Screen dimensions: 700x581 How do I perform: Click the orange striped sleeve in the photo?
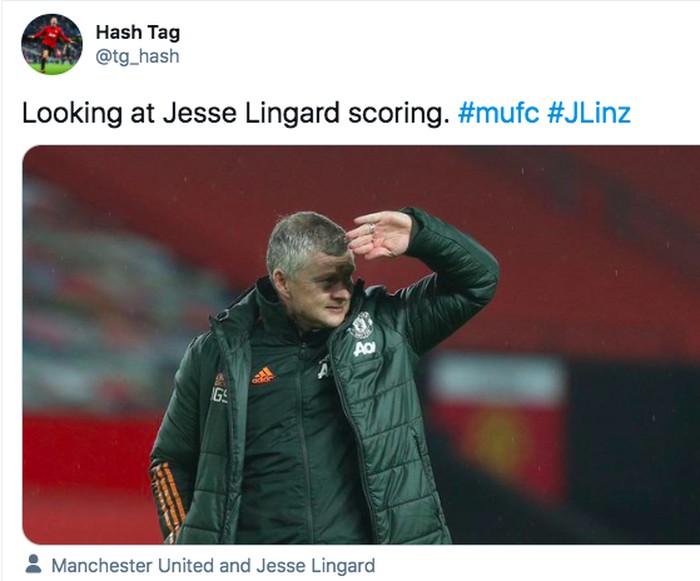167,500
